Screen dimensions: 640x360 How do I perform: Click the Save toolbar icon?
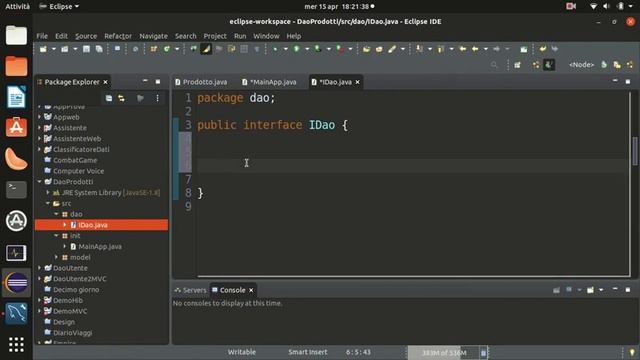86,49
